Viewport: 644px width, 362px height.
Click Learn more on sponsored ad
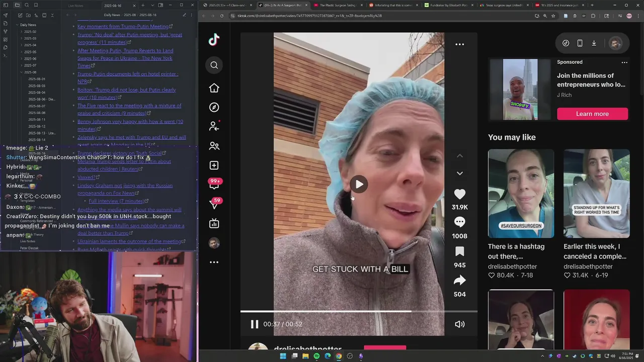click(592, 114)
